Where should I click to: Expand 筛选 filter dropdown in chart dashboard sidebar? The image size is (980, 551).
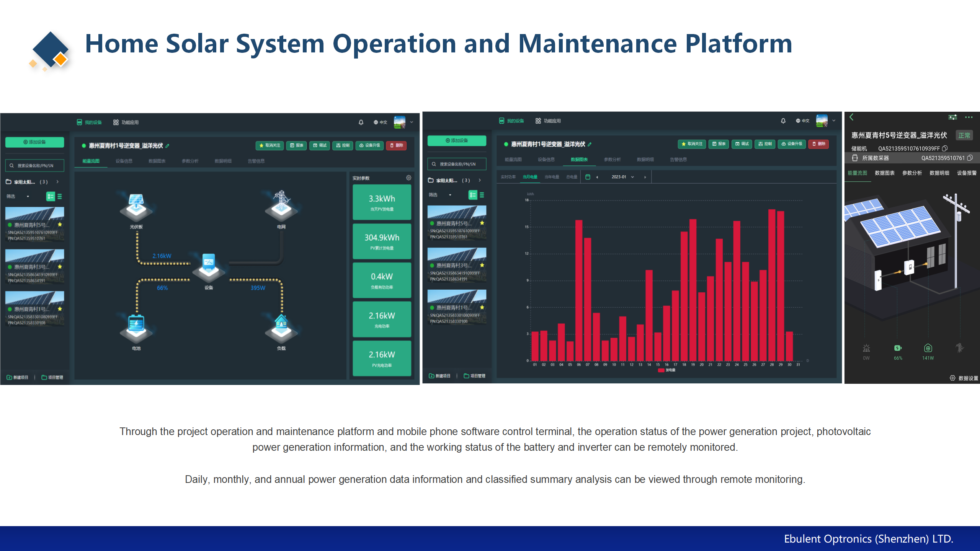click(450, 195)
